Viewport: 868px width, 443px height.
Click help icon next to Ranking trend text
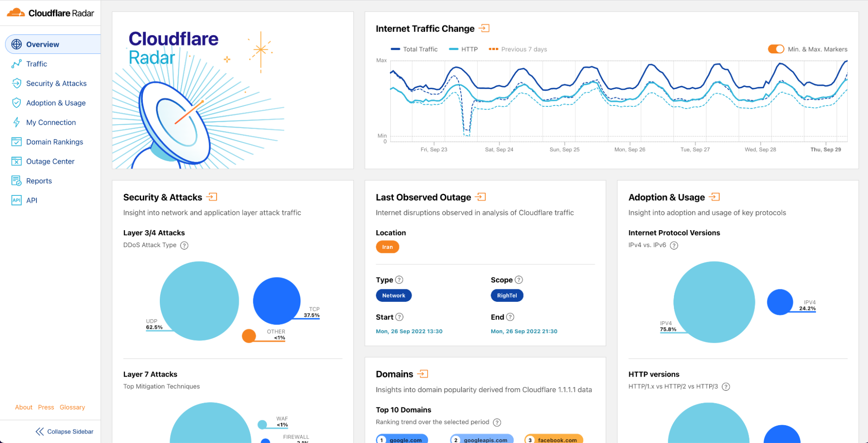[x=497, y=422]
